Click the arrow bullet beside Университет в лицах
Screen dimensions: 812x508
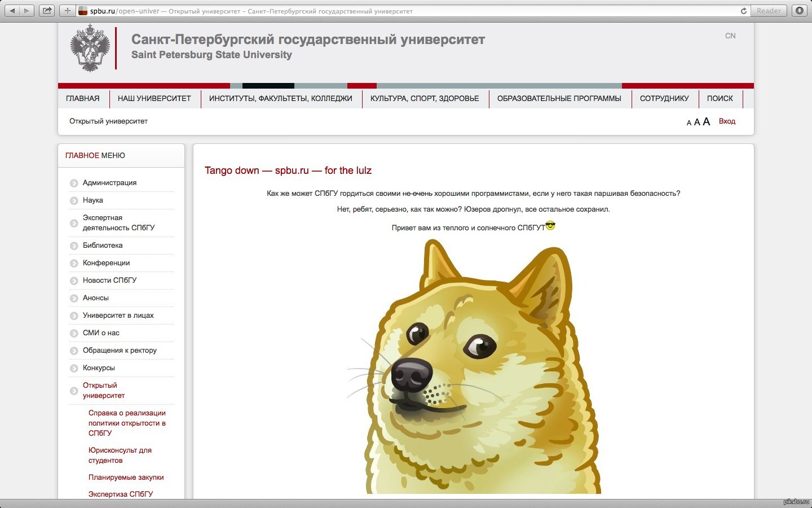pyautogui.click(x=74, y=316)
